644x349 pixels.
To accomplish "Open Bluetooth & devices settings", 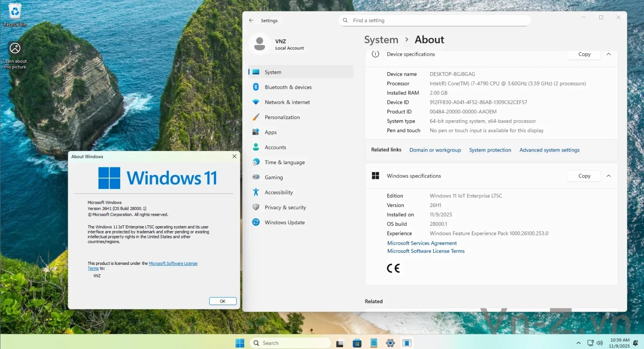I will [x=288, y=87].
